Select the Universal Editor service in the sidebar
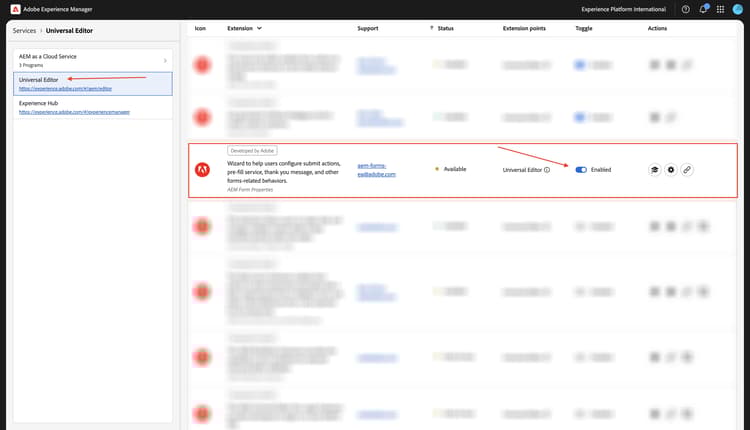This screenshot has width=750, height=430. pos(93,84)
